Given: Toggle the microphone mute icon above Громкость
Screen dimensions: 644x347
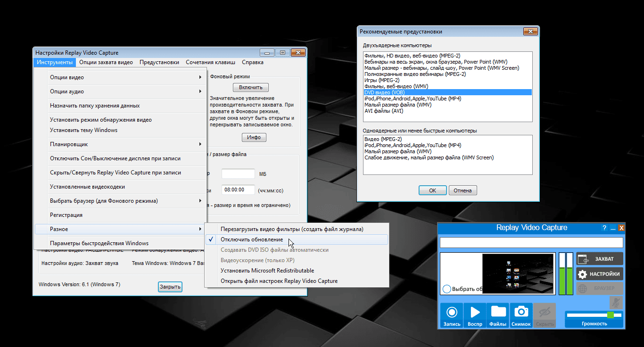Looking at the screenshot, I should click(x=615, y=302).
